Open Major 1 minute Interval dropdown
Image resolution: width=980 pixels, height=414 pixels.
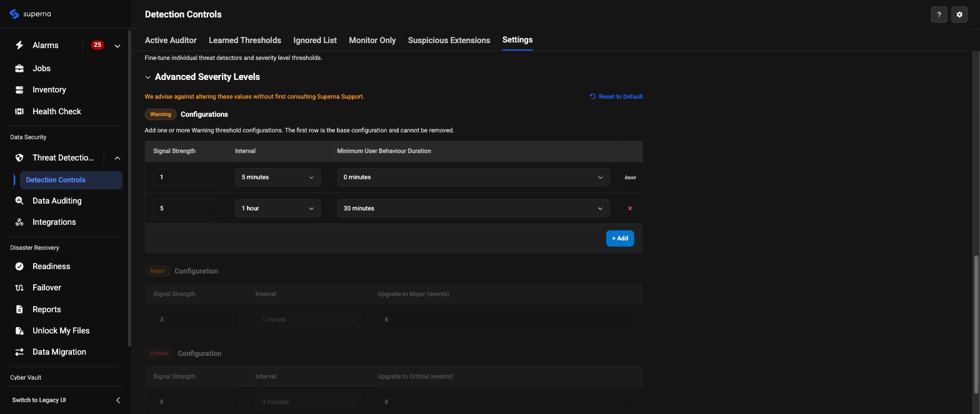(308, 320)
